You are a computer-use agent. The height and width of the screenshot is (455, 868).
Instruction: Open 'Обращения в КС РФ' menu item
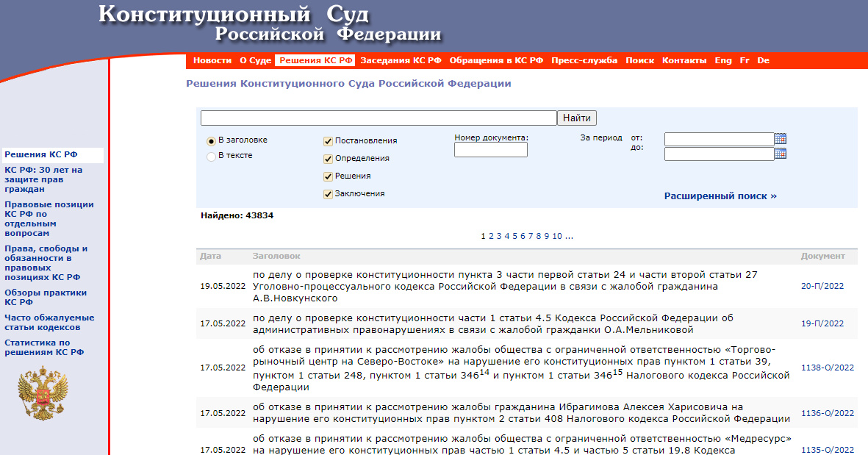[x=496, y=60]
